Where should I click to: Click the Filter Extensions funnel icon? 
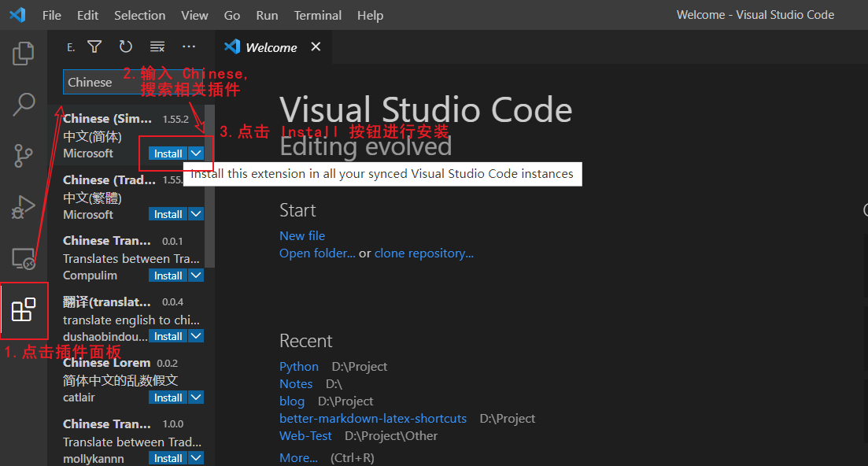pos(94,46)
